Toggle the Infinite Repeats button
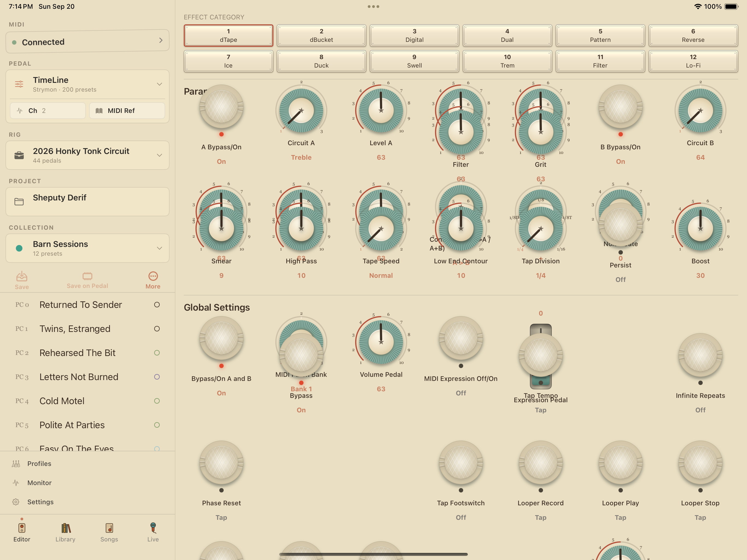This screenshot has width=747, height=560. tap(701, 355)
